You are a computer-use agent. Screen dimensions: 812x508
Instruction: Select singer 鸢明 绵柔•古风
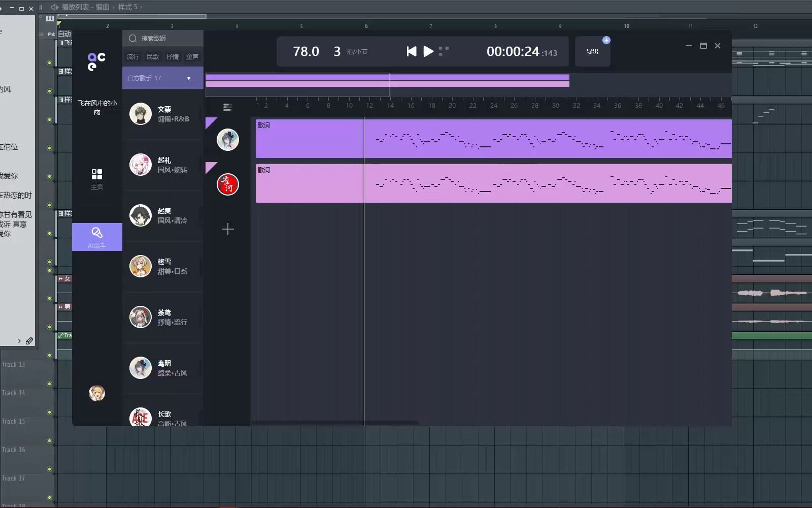click(162, 368)
